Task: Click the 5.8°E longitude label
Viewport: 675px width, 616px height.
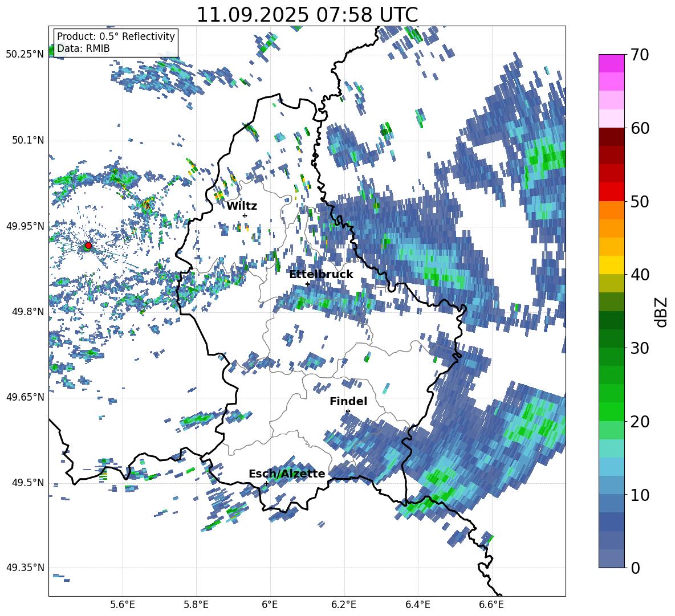Action: point(196,605)
